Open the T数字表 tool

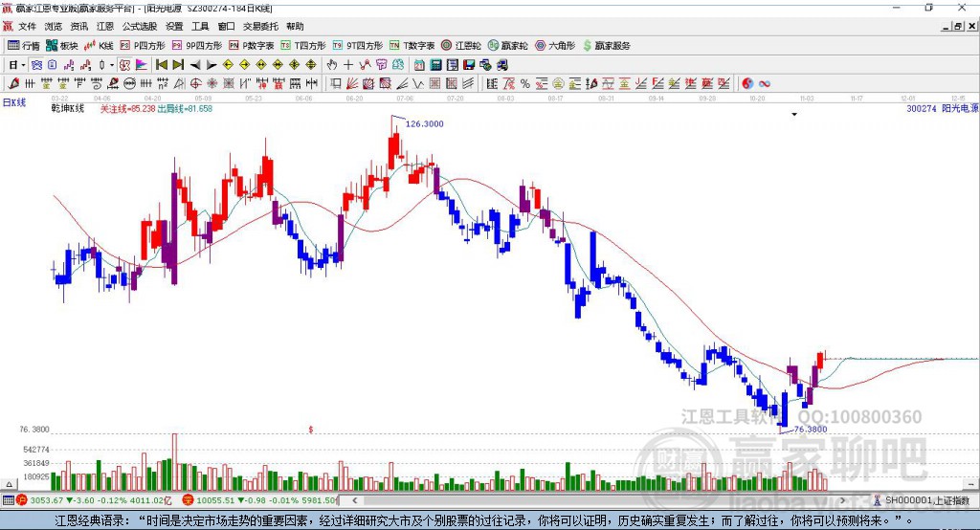412,46
